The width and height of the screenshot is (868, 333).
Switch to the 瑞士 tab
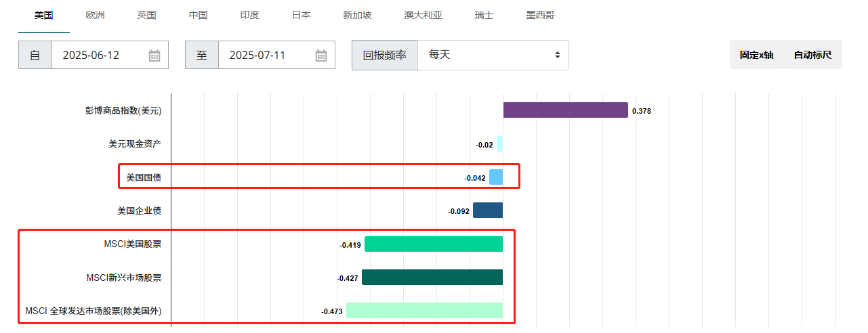pyautogui.click(x=484, y=15)
